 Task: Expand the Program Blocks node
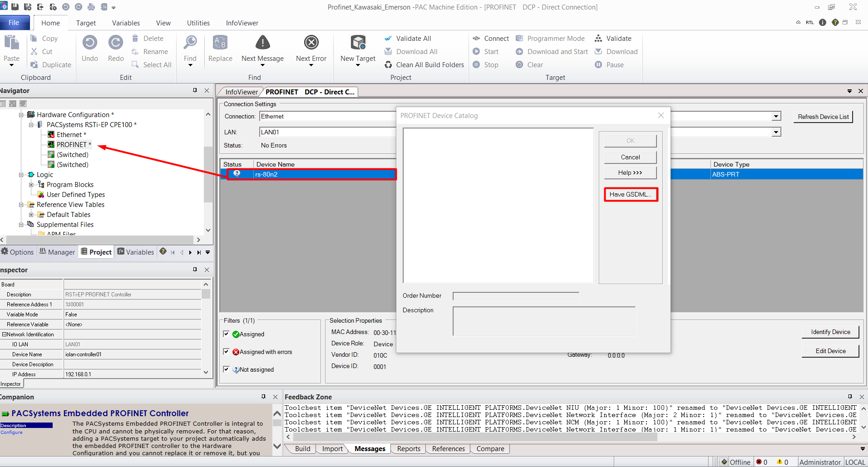point(31,185)
